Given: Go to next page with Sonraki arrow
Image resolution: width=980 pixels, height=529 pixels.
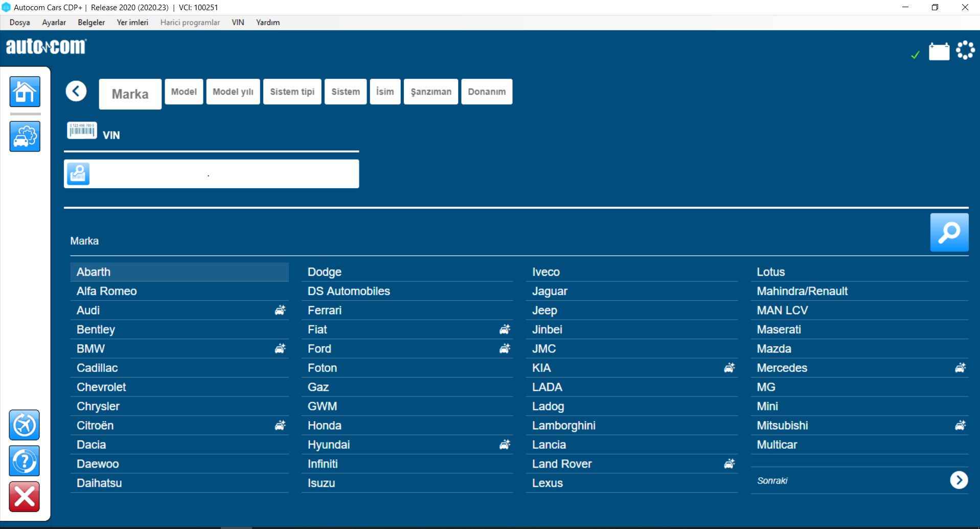Looking at the screenshot, I should click(959, 480).
